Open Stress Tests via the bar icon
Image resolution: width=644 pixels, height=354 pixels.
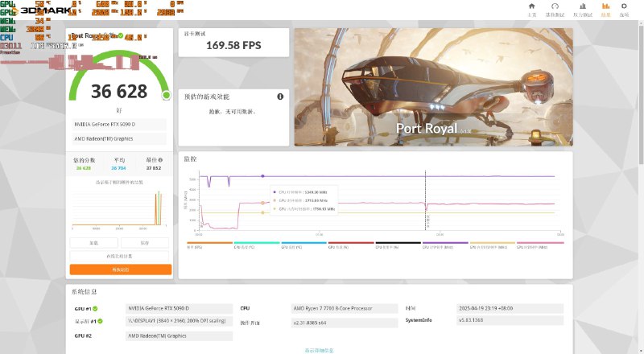coord(578,7)
